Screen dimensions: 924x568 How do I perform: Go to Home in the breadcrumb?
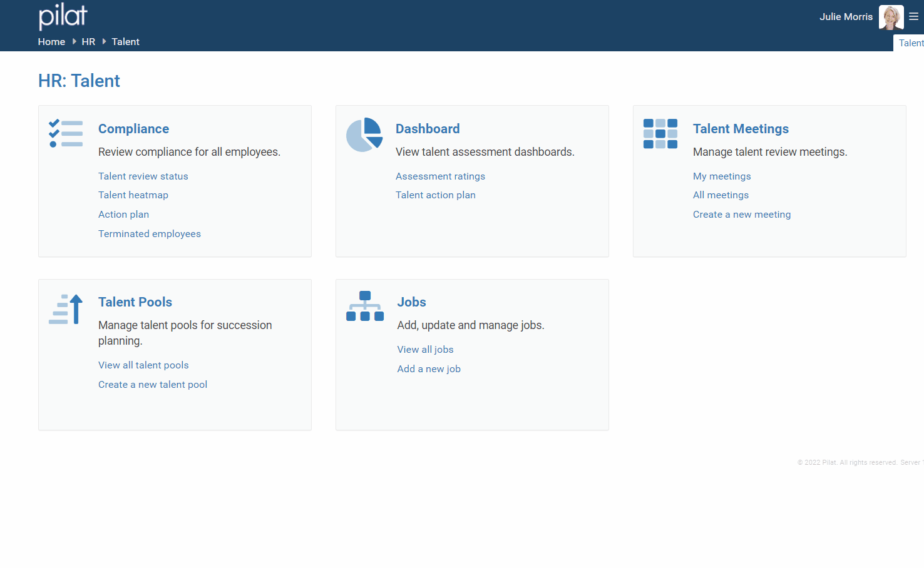[51, 42]
